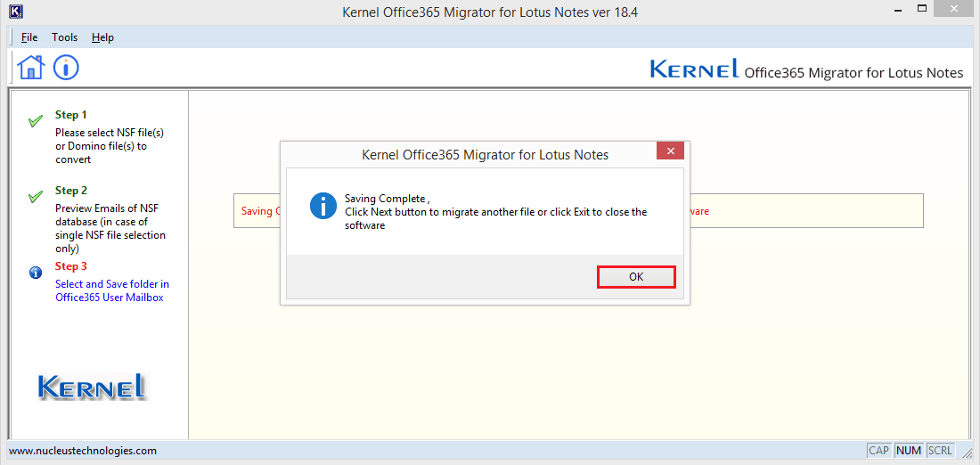Click the Step 1 heading
This screenshot has width=980, height=465.
71,115
